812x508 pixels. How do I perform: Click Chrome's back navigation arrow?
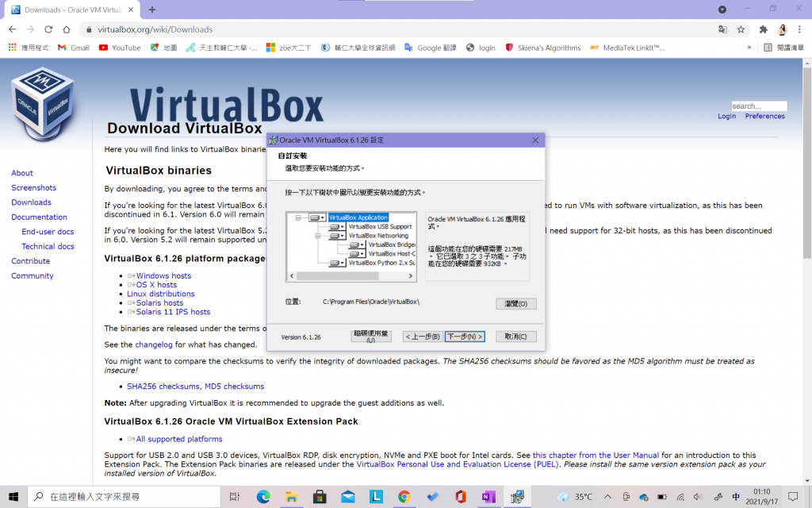[x=13, y=29]
